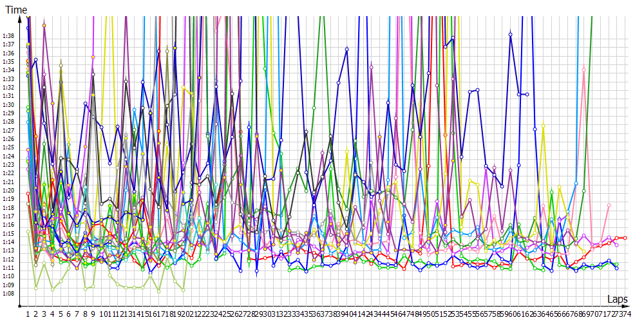Image resolution: width=644 pixels, height=322 pixels.
Task: Click the dark blue point at lap 8 near 1:30
Action: 85,103
